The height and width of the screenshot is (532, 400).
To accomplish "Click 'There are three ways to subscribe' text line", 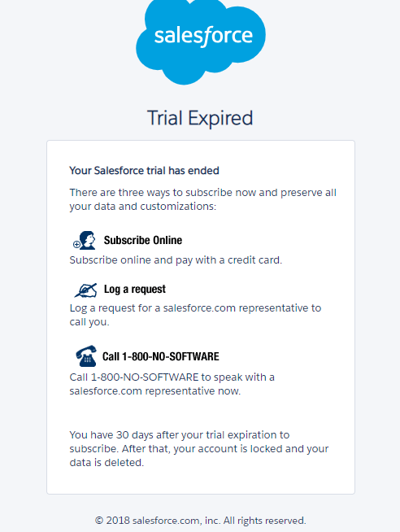I will [x=202, y=192].
